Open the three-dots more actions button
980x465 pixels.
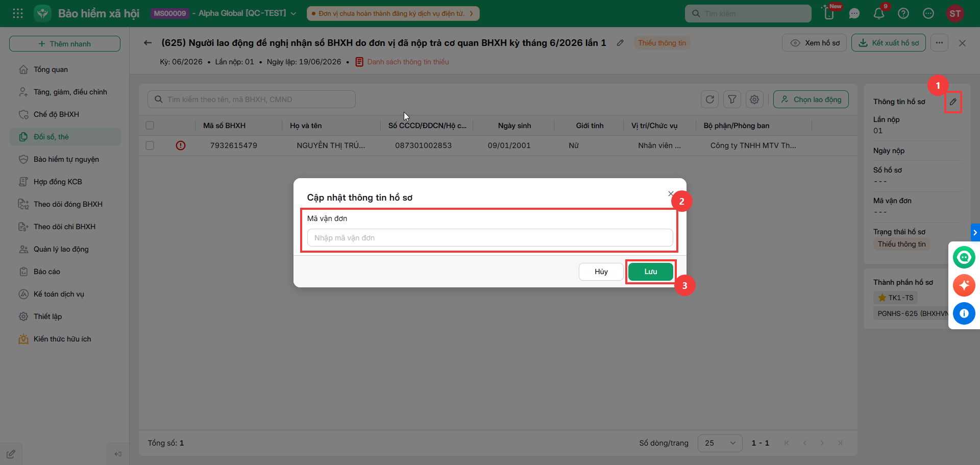[x=939, y=43]
